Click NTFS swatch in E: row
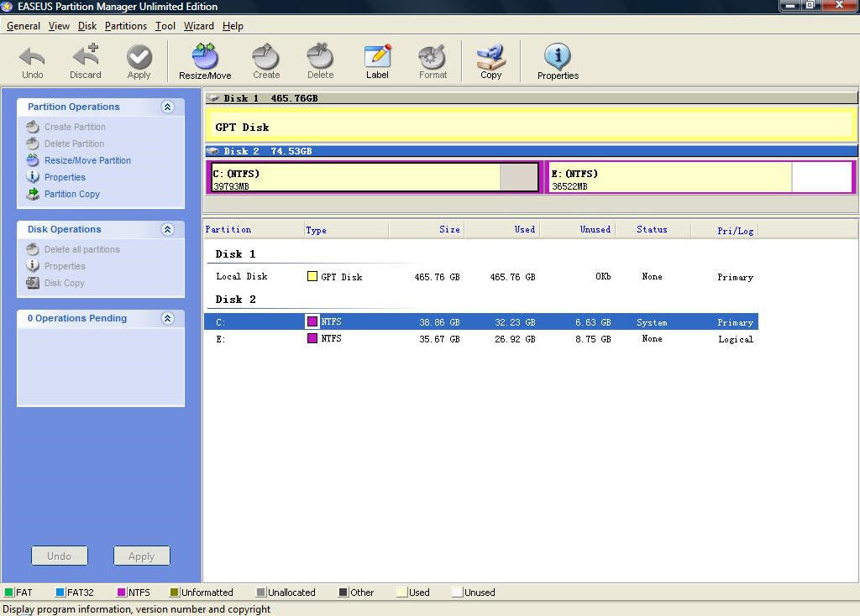Viewport: 860px width, 616px height. tap(312, 338)
